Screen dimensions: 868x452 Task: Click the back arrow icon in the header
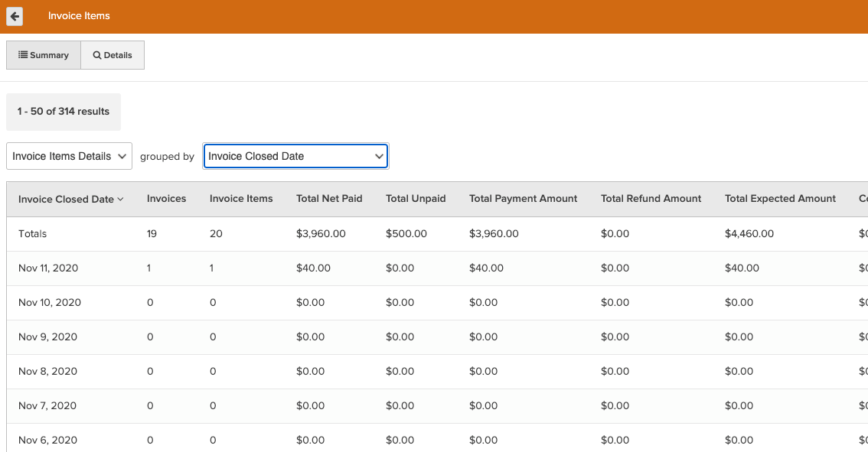pos(15,16)
